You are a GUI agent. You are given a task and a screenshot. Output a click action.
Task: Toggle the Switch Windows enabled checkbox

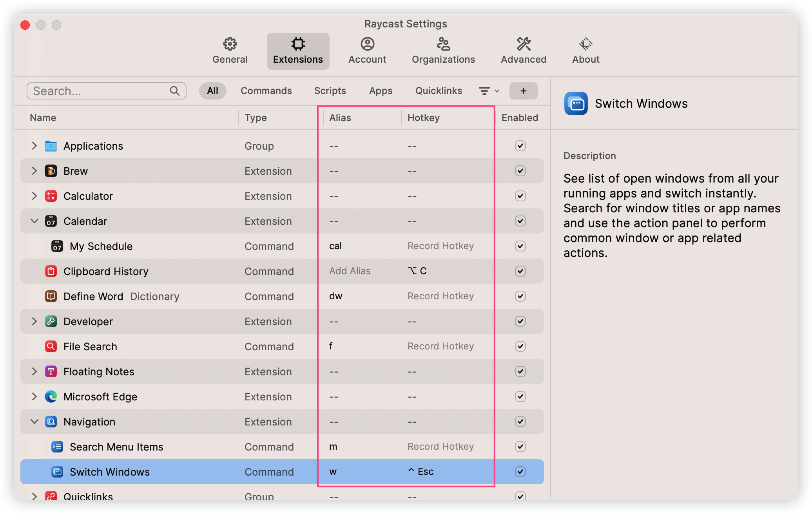[520, 472]
